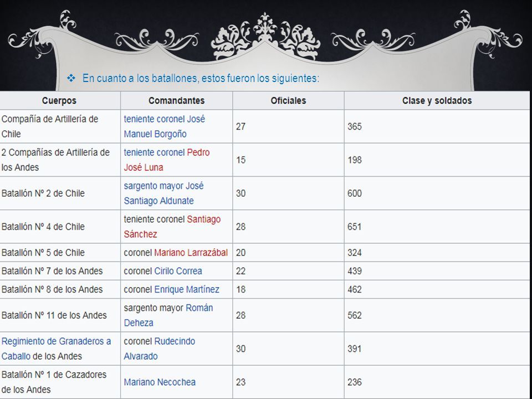This screenshot has height=399, width=532.
Task: Click the soldiers value 198
Action: tap(355, 160)
